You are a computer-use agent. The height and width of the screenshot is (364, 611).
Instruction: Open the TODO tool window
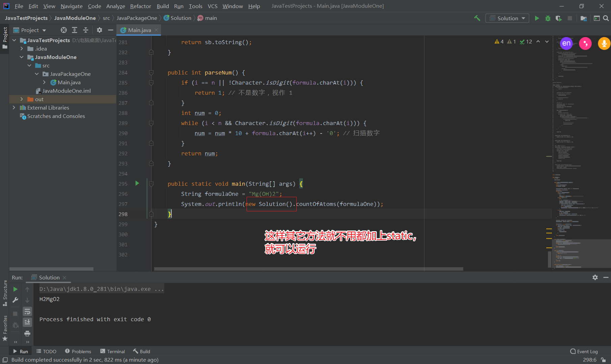(x=46, y=351)
